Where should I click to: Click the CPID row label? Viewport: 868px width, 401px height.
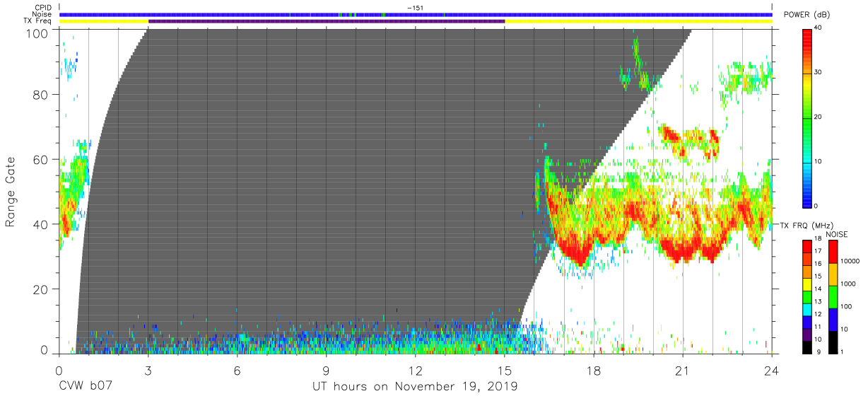pyautogui.click(x=42, y=8)
